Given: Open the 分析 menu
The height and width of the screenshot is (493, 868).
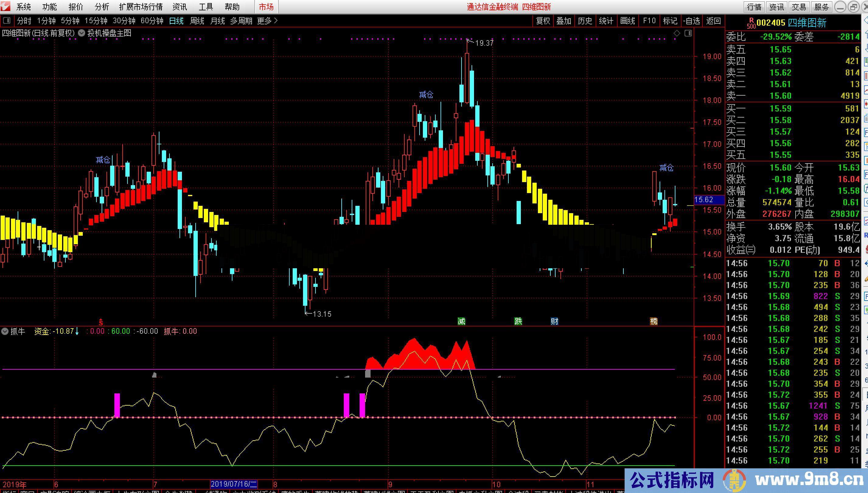Looking at the screenshot, I should click(102, 7).
